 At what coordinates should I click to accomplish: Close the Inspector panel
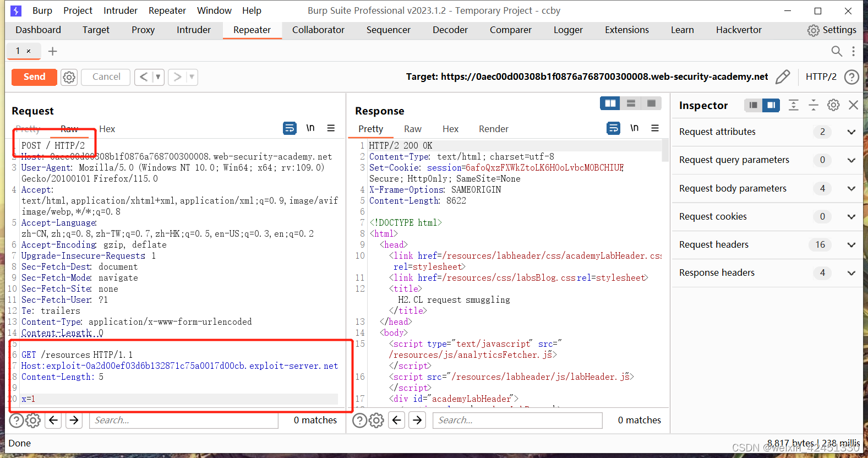click(x=853, y=105)
